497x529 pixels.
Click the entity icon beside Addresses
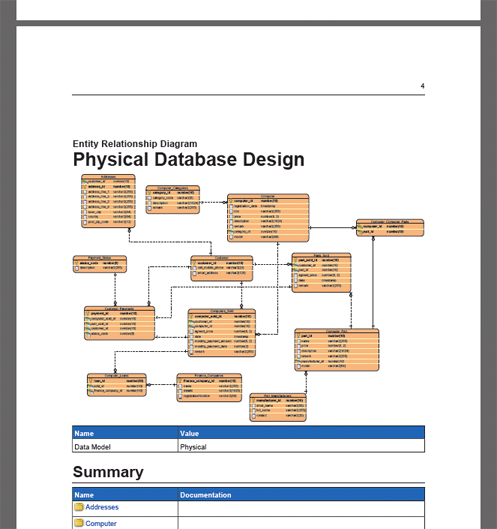click(79, 507)
